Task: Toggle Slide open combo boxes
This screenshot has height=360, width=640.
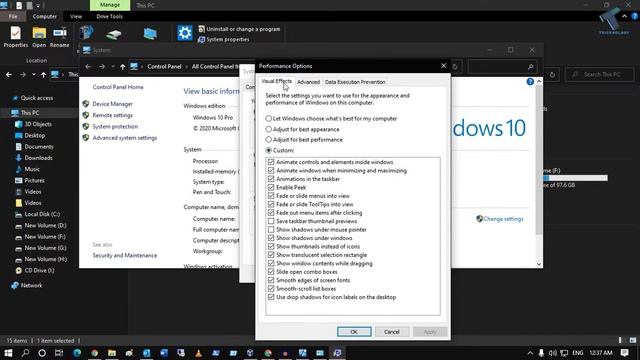Action: 271,272
